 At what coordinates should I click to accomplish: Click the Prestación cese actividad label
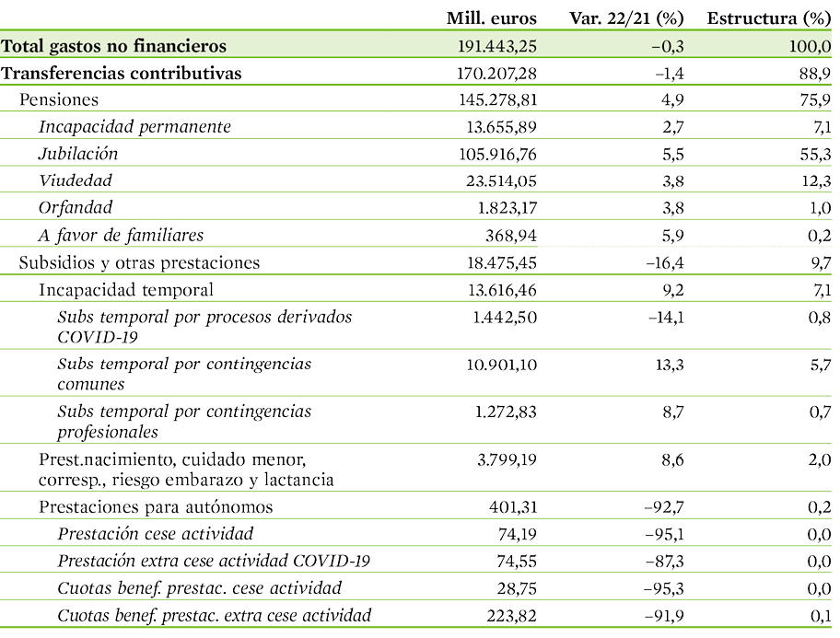tap(156, 534)
